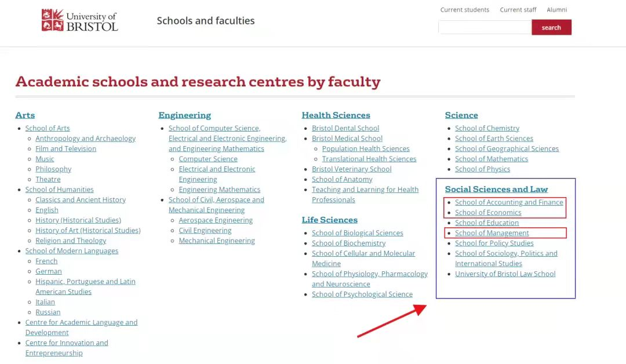Open the School of Anatomy link
This screenshot has height=364, width=626.
click(x=342, y=179)
